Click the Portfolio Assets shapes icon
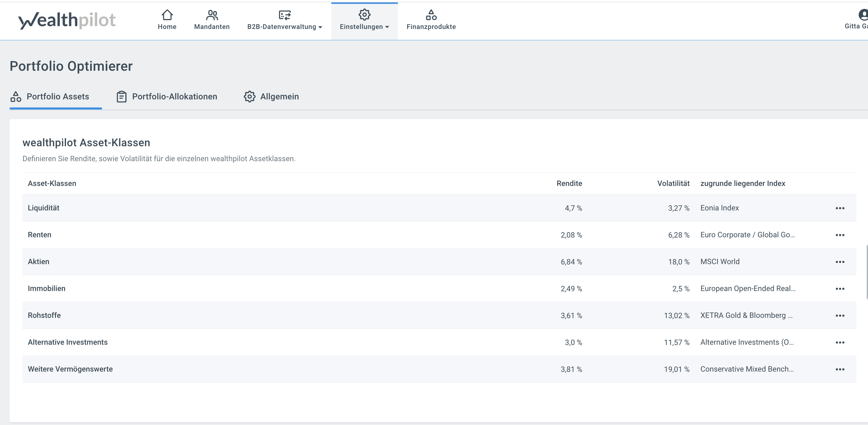868x425 pixels. click(x=16, y=96)
